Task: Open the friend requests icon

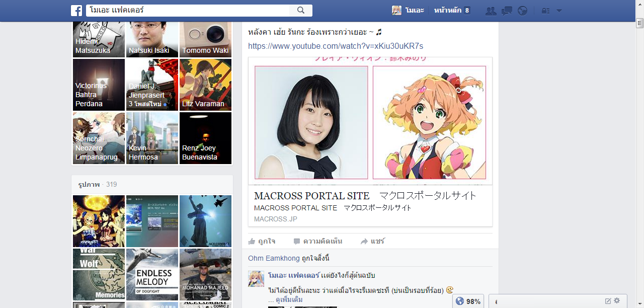Action: 491,11
